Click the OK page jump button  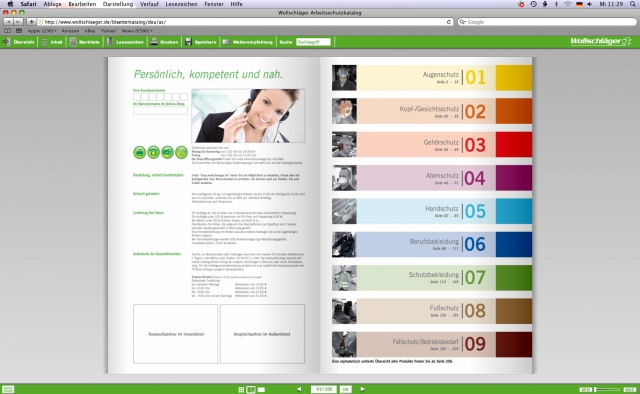coord(346,389)
